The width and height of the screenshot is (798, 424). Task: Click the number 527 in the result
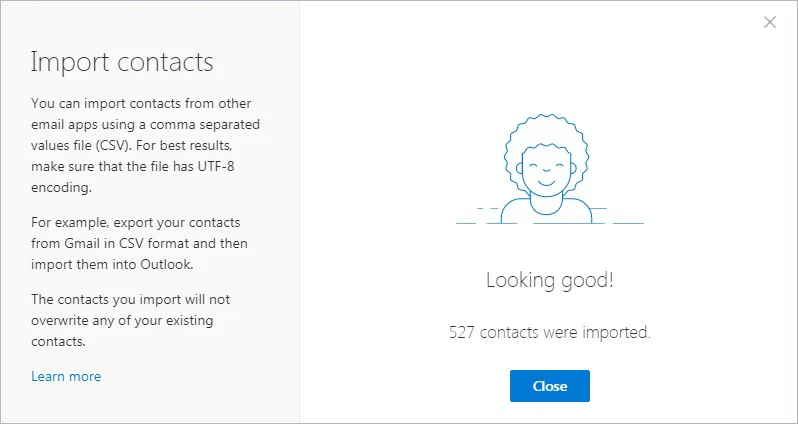(x=462, y=332)
